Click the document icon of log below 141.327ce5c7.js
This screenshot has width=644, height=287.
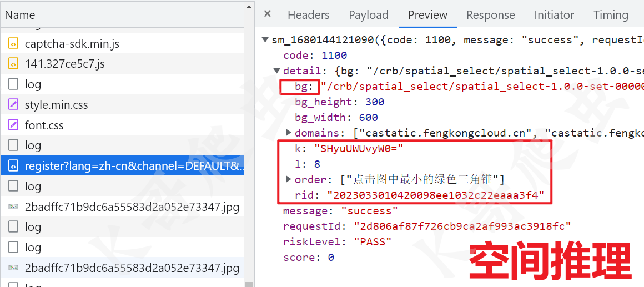pos(13,84)
